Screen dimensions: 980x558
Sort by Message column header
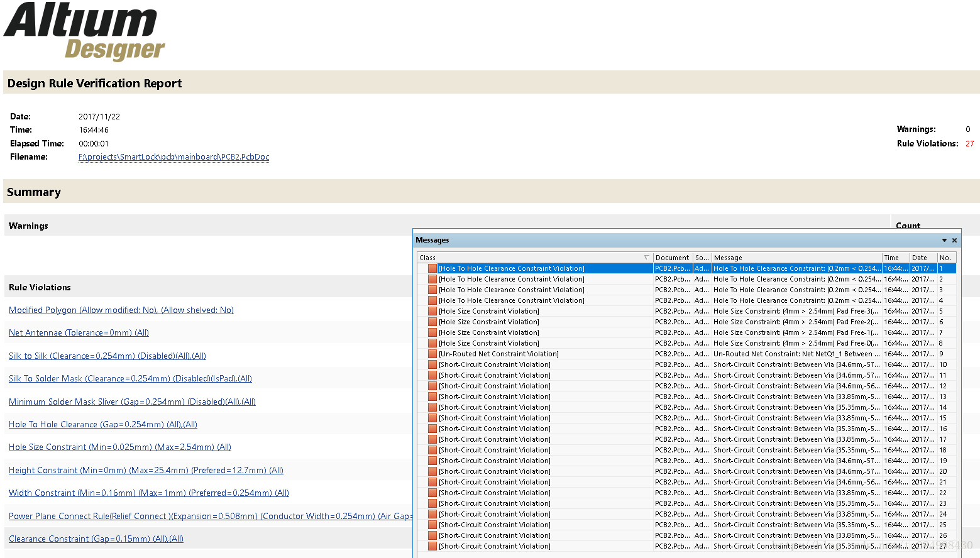tap(796, 258)
